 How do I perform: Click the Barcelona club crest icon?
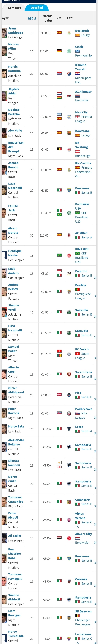69,133
